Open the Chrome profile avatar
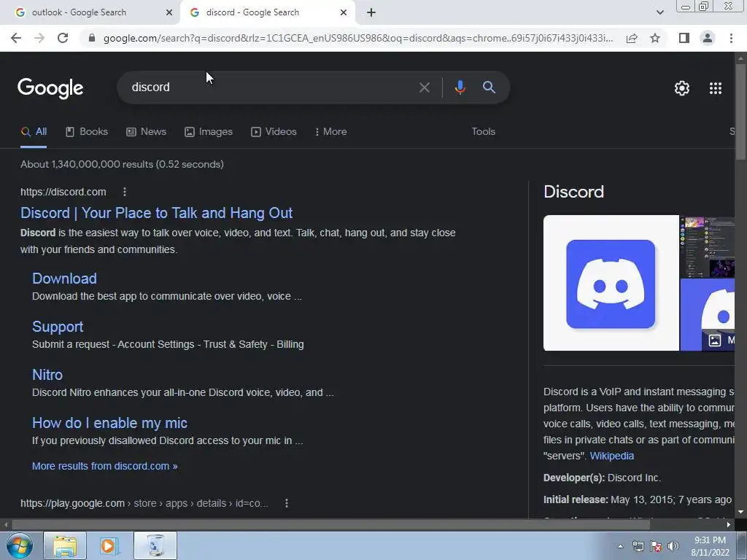 point(708,38)
